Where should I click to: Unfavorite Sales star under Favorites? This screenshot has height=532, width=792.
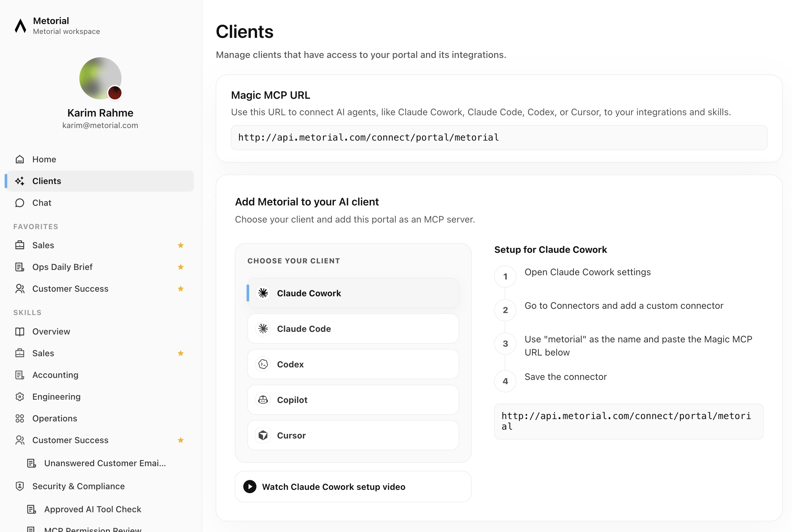(180, 245)
